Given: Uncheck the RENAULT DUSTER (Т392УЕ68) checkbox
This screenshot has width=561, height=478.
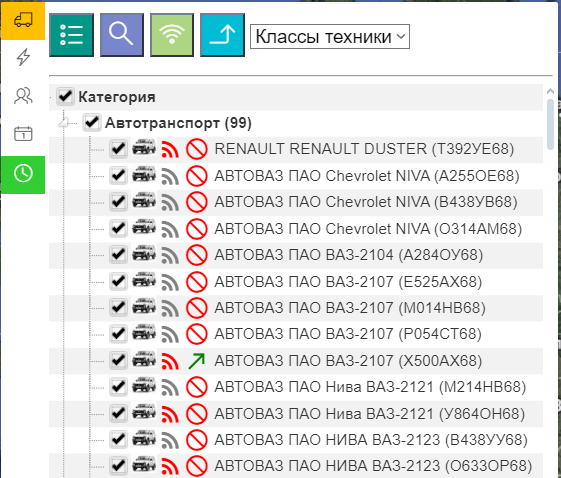Looking at the screenshot, I should (x=118, y=148).
